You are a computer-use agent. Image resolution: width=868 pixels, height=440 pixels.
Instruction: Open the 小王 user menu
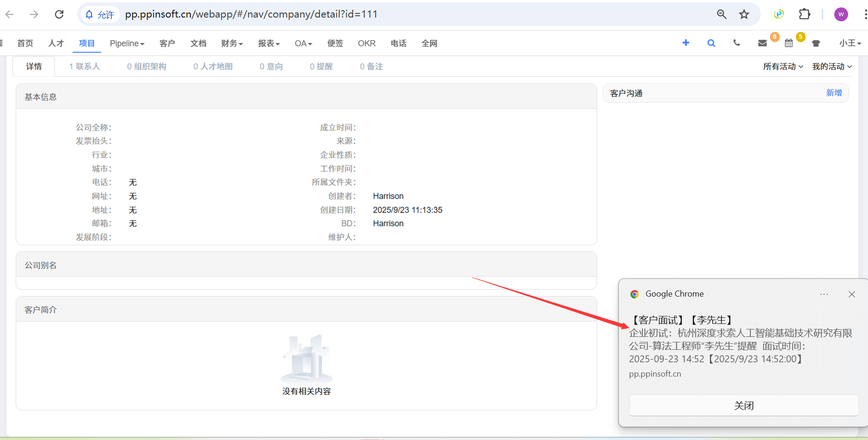pos(850,43)
